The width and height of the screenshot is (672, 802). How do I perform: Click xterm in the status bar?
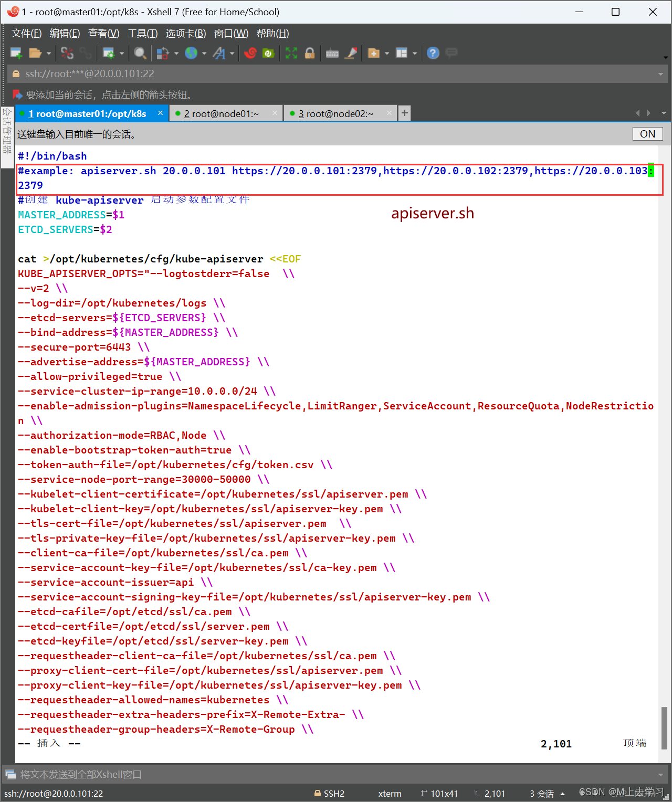point(390,794)
